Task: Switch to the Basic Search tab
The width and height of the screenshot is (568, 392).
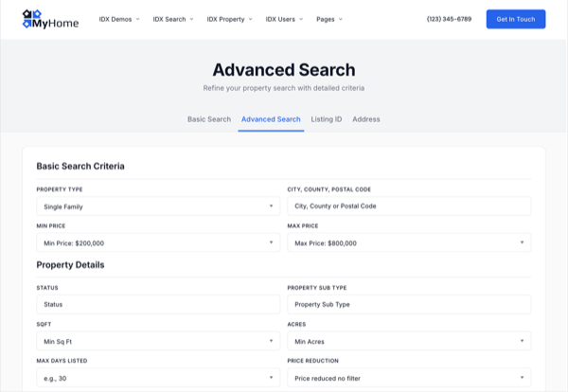Action: (x=209, y=119)
